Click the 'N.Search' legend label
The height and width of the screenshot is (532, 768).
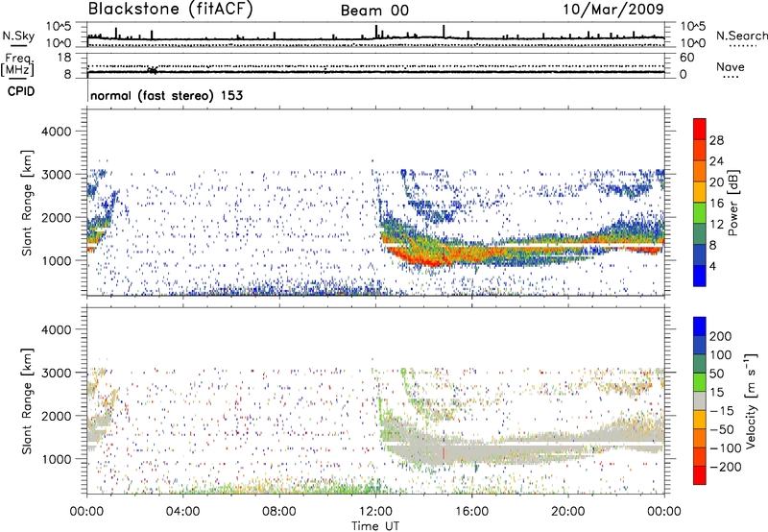742,36
